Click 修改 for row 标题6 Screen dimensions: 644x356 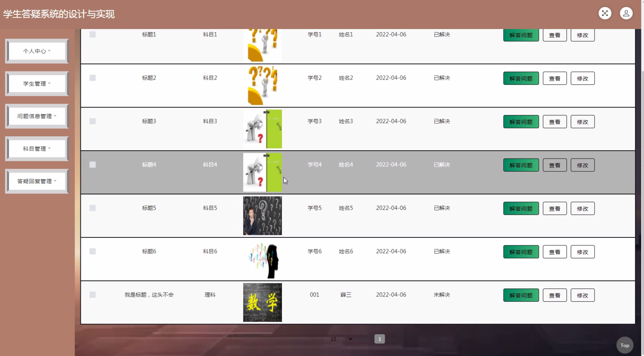tap(582, 252)
